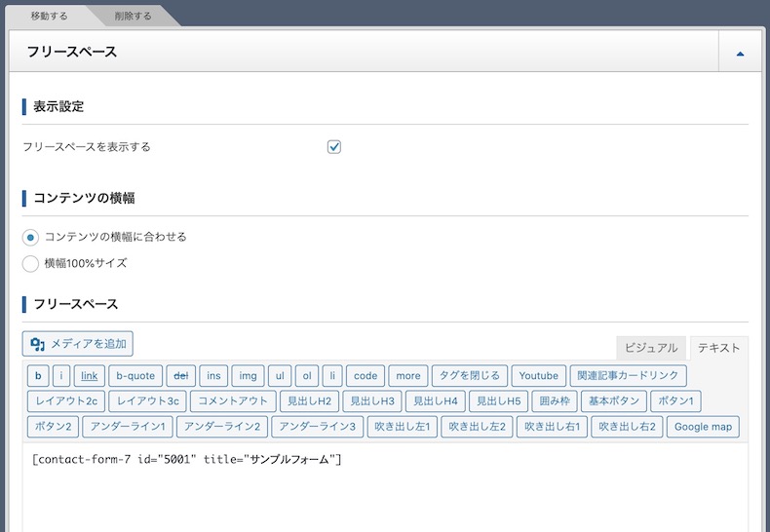Insert 見出しH4 heading tag
The height and width of the screenshot is (532, 770).
click(x=436, y=401)
